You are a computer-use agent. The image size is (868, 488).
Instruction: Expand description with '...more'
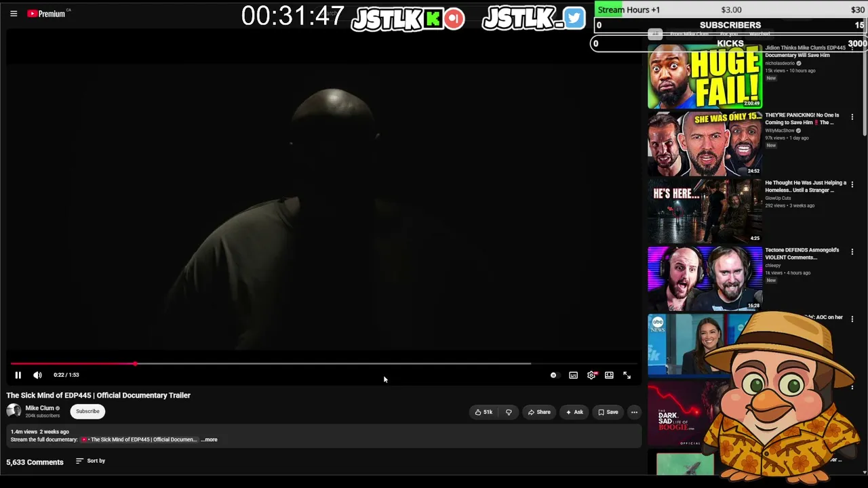pyautogui.click(x=209, y=440)
